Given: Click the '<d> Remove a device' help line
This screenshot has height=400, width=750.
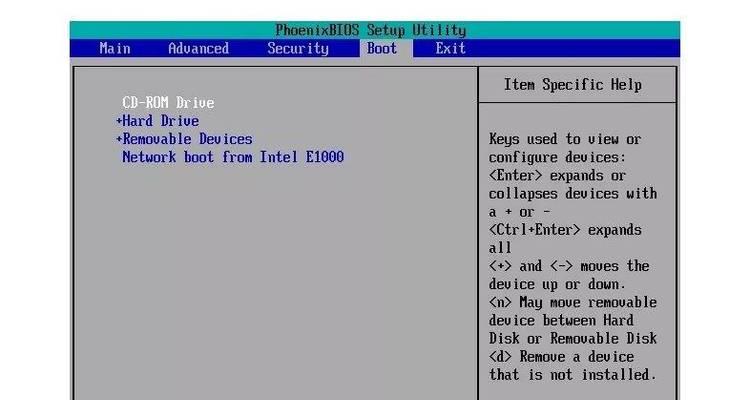Looking at the screenshot, I should coord(562,357).
